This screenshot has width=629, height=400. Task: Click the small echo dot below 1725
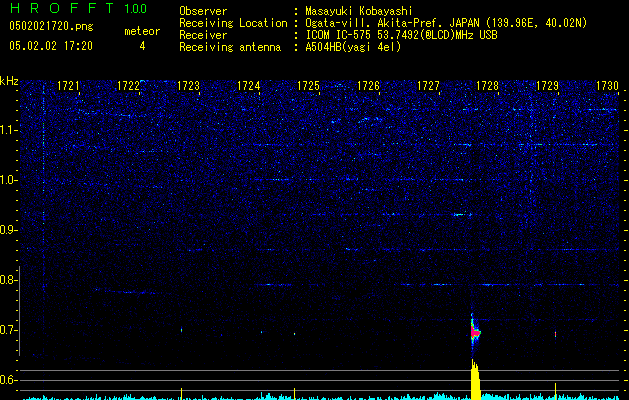click(x=294, y=333)
